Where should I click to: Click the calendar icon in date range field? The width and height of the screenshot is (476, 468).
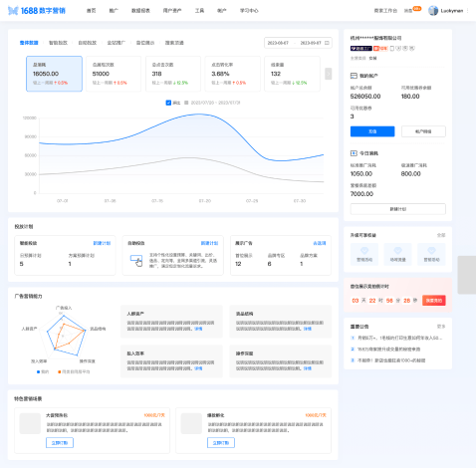[327, 43]
